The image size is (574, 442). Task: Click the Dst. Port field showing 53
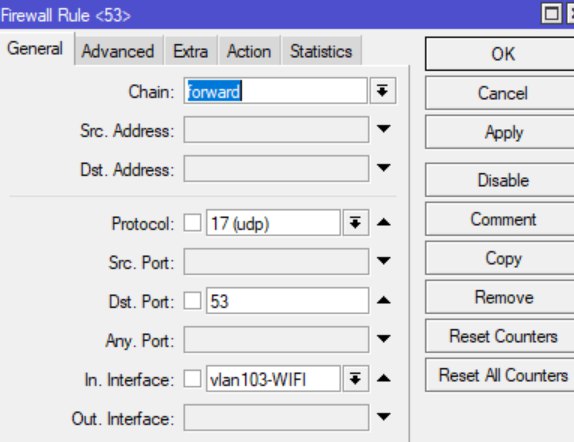287,301
